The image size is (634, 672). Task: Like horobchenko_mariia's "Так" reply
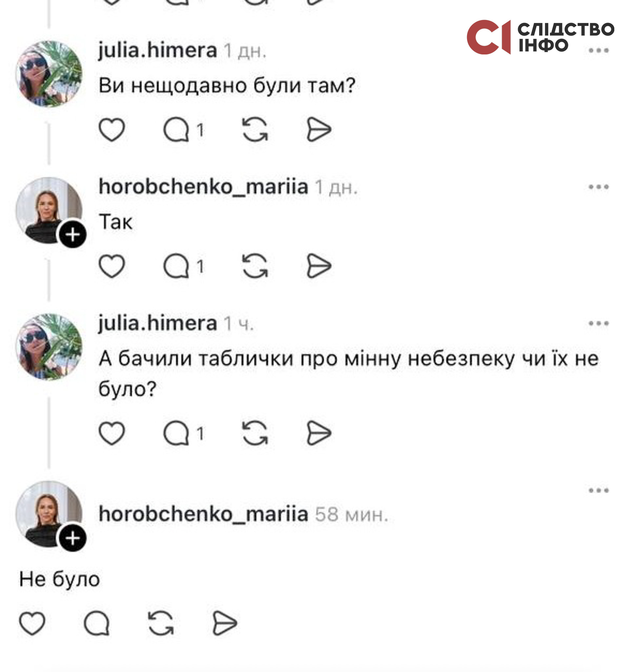point(112,266)
